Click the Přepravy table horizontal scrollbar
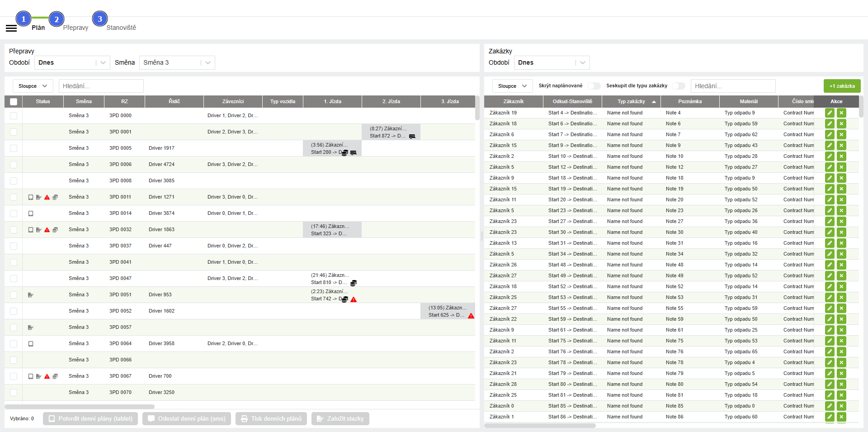 point(80,407)
